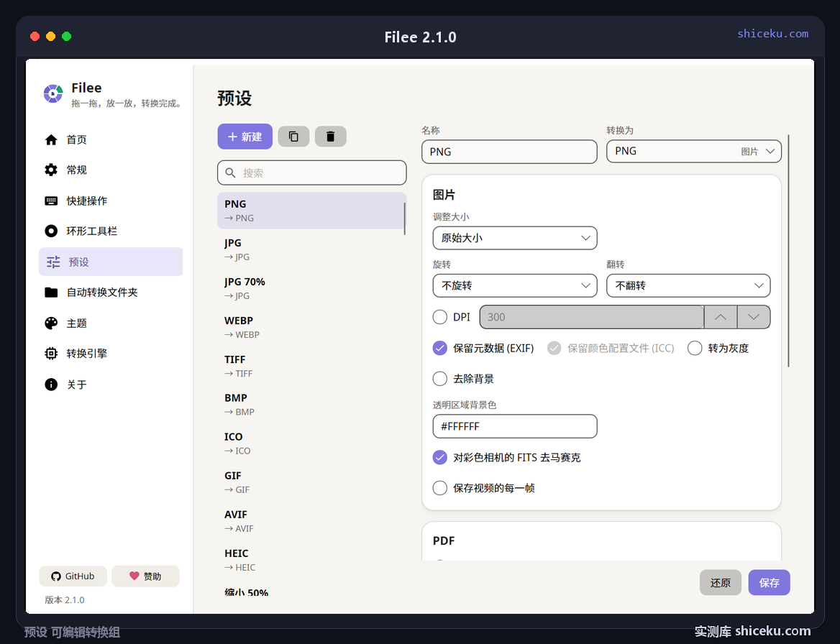The width and height of the screenshot is (840, 644).
Task: Click the sliders icon beside 预设
Action: [x=53, y=262]
